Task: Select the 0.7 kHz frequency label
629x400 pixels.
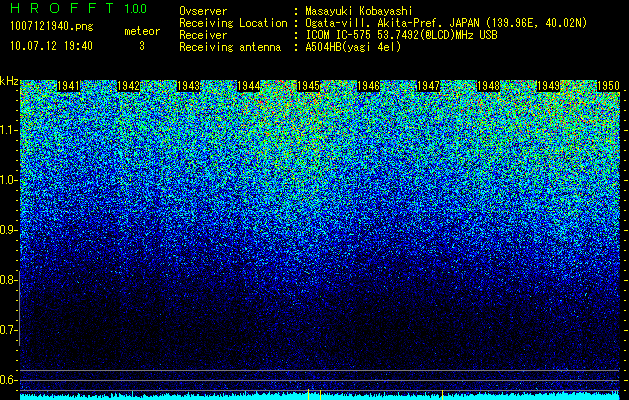Action: coord(8,330)
